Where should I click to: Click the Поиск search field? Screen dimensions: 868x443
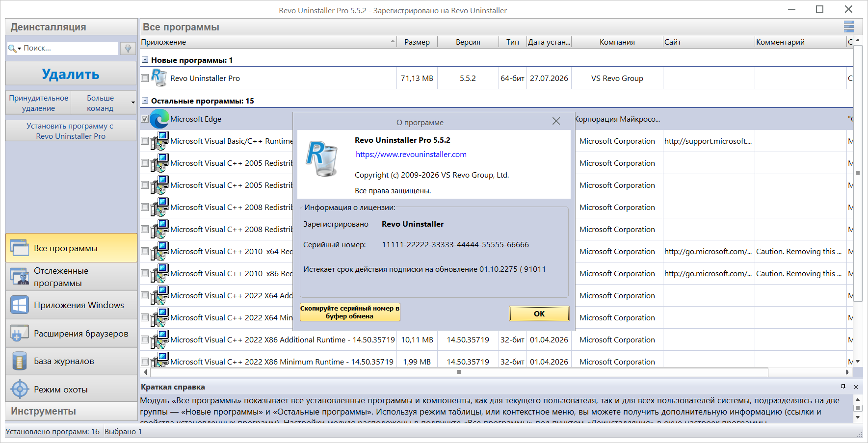coord(70,48)
